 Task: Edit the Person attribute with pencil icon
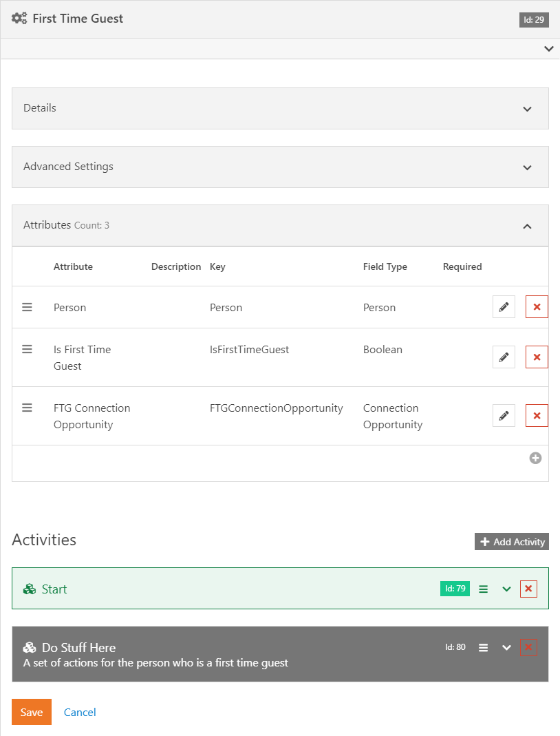tap(504, 307)
